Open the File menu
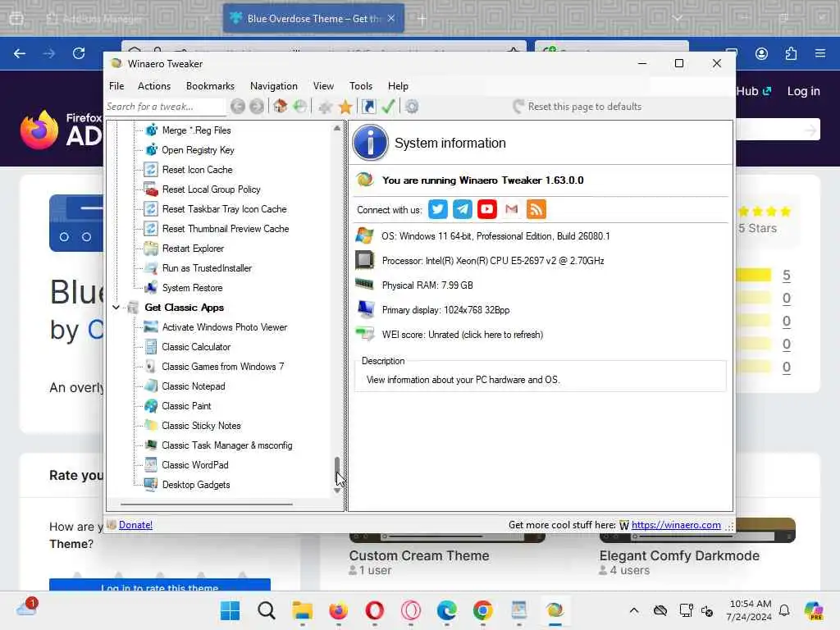 pos(116,85)
